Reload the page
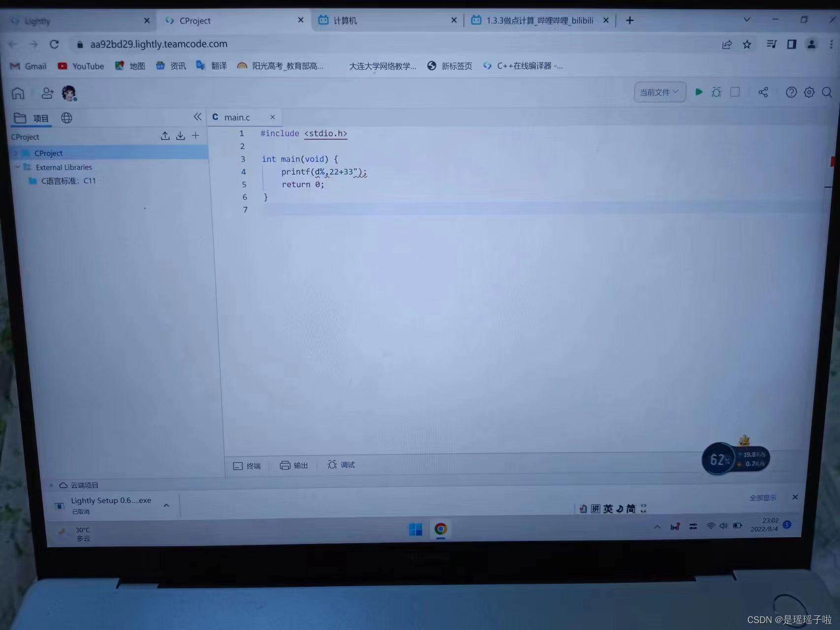 point(54,44)
